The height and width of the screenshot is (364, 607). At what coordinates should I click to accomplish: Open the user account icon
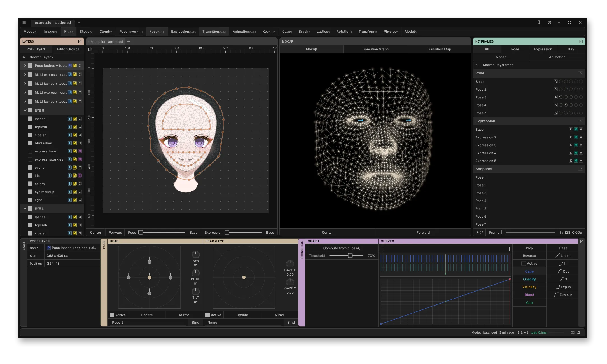tap(549, 22)
